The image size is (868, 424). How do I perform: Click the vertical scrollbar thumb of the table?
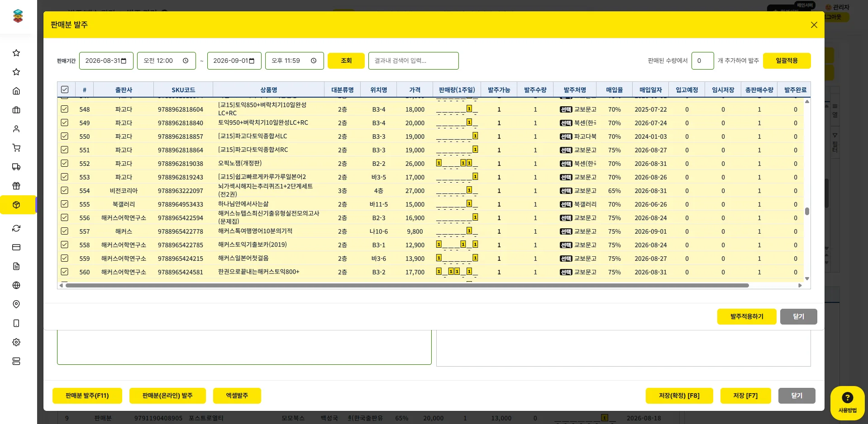807,211
